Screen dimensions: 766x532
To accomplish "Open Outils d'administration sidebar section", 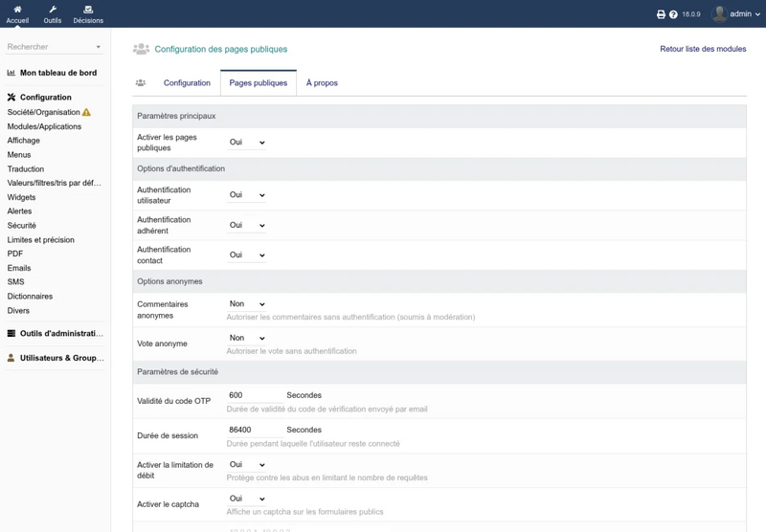I will pyautogui.click(x=61, y=333).
